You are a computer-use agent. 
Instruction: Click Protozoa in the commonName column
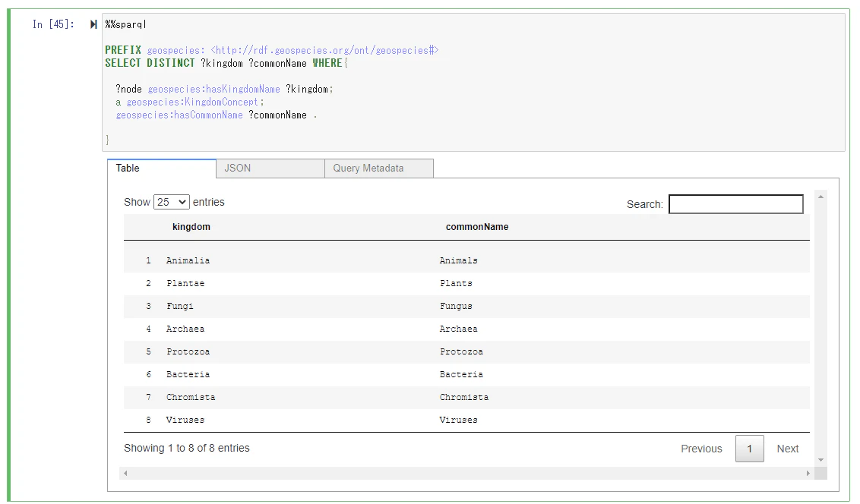click(461, 351)
